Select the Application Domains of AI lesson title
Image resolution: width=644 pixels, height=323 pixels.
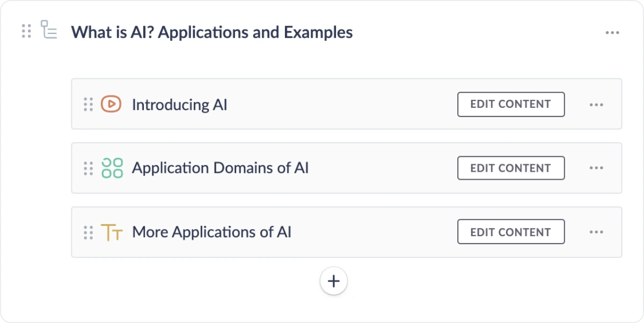(x=220, y=168)
